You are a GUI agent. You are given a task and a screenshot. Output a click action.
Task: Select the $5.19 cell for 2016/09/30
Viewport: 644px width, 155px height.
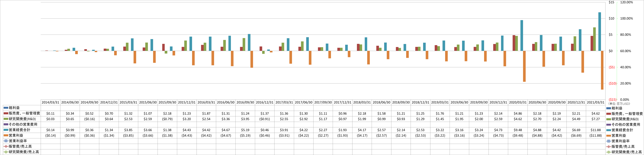click(245, 130)
